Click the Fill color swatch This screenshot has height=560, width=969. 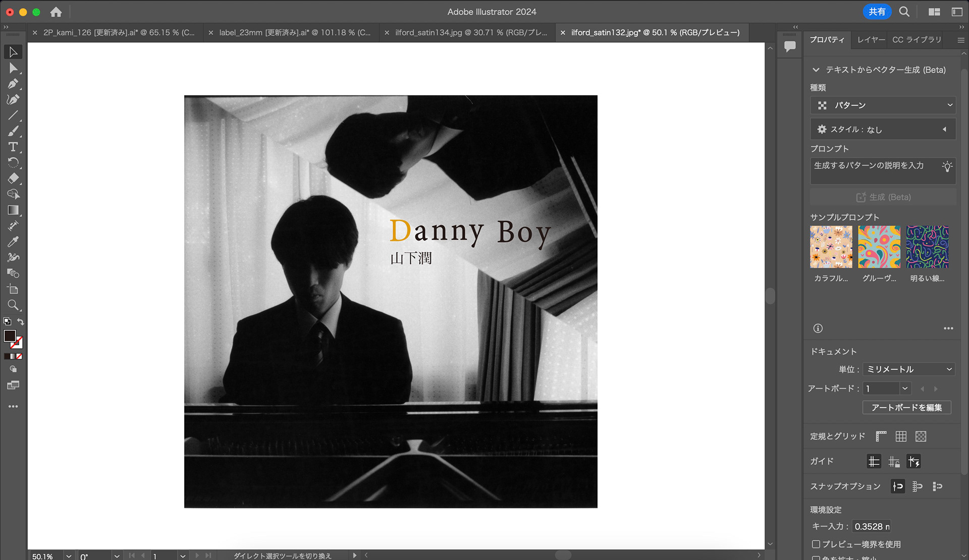pos(10,336)
